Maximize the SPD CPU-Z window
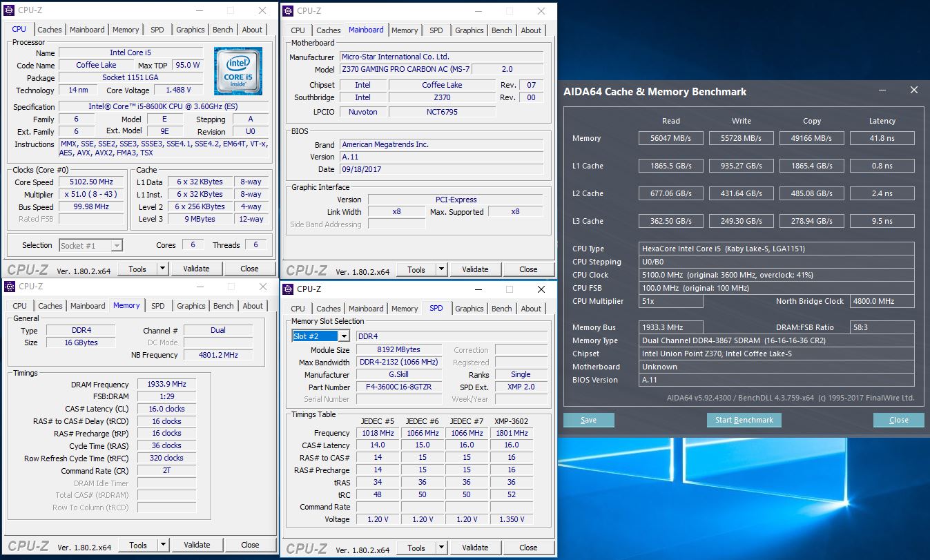The height and width of the screenshot is (560, 930). click(510, 289)
